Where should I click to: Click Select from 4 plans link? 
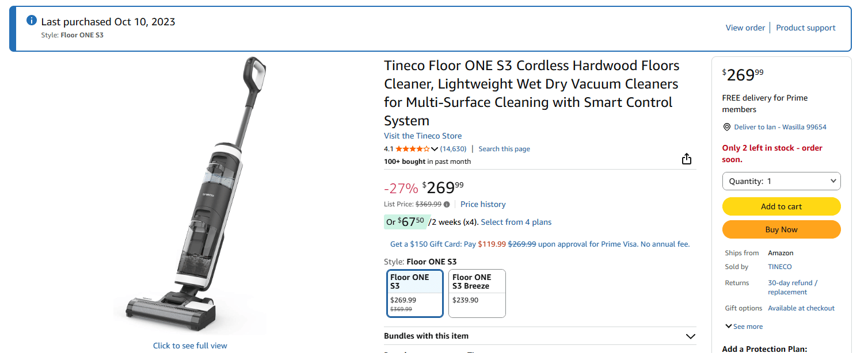(x=516, y=222)
